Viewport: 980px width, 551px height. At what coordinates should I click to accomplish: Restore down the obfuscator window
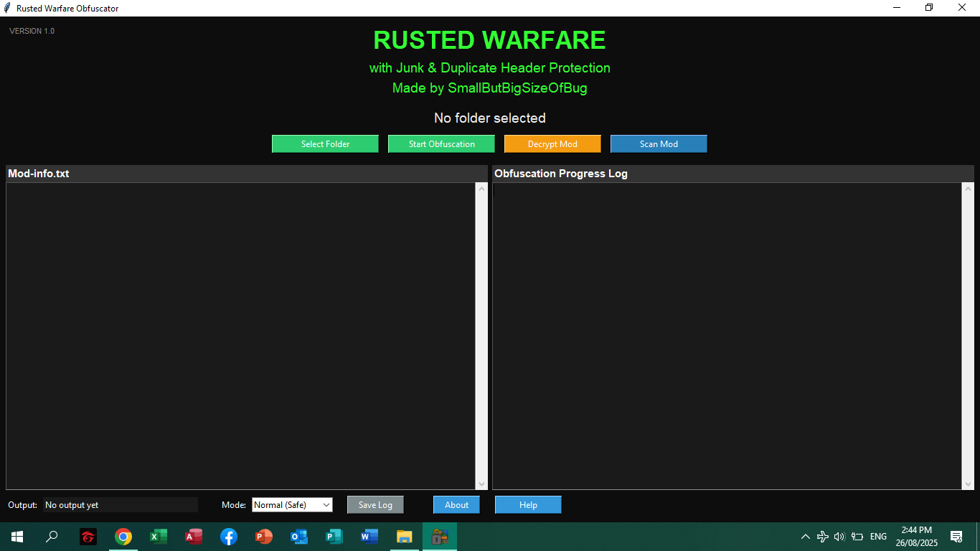930,8
